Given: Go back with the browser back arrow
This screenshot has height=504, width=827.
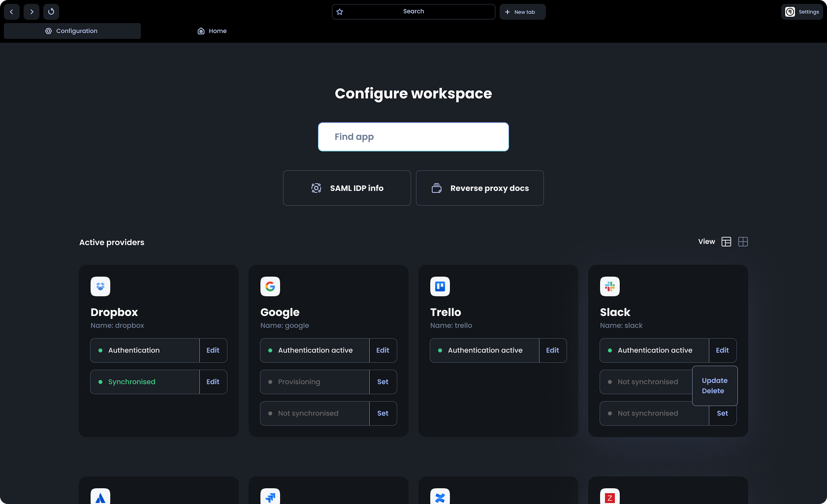Looking at the screenshot, I should point(12,12).
